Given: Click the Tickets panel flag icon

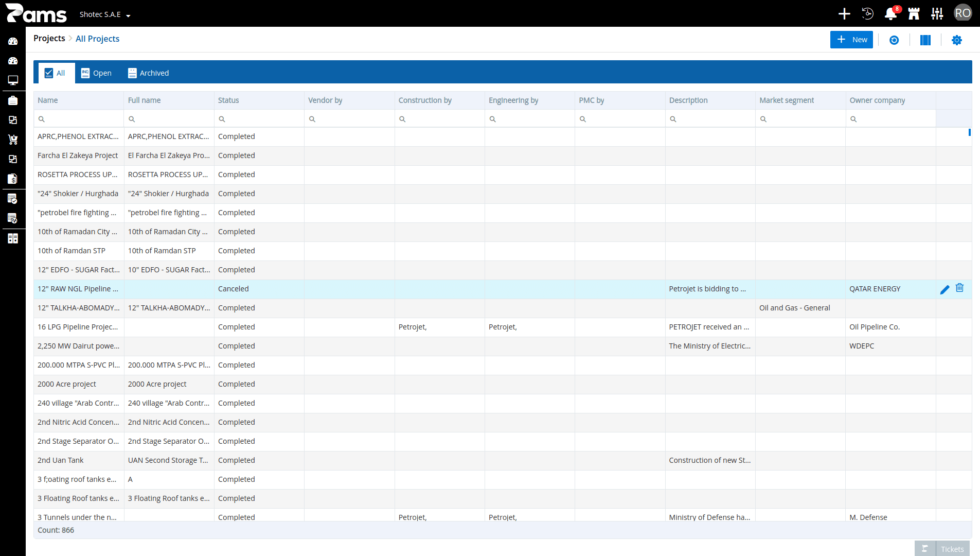Looking at the screenshot, I should (x=925, y=549).
